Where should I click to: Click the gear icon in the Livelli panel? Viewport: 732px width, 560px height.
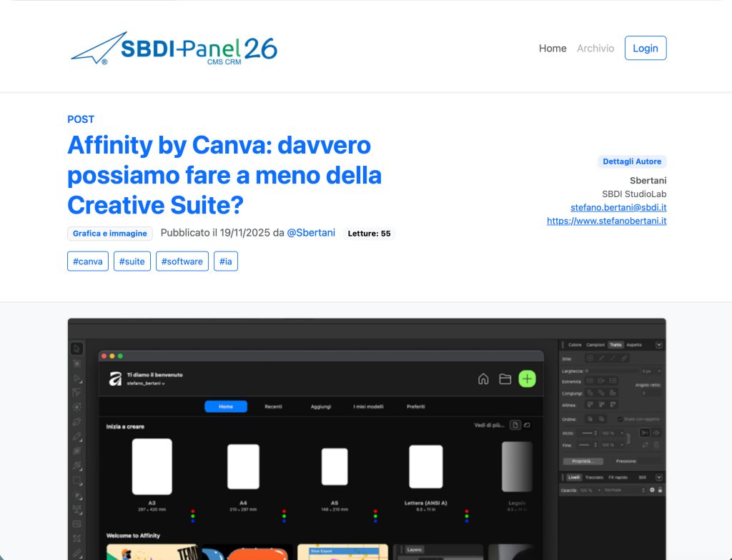tap(652, 490)
